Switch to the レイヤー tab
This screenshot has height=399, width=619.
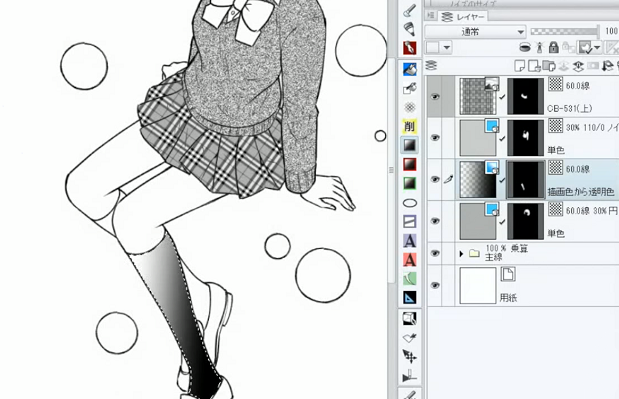(x=463, y=17)
